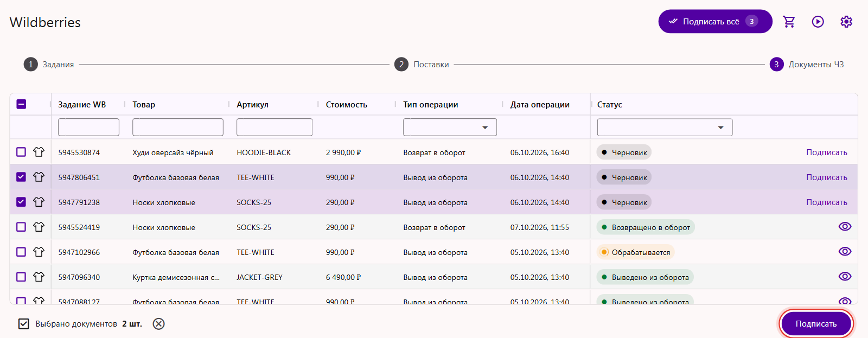Viewport: 868px width, 338px height.
Task: Click t-shirt icon in row 5945530874
Action: [39, 152]
